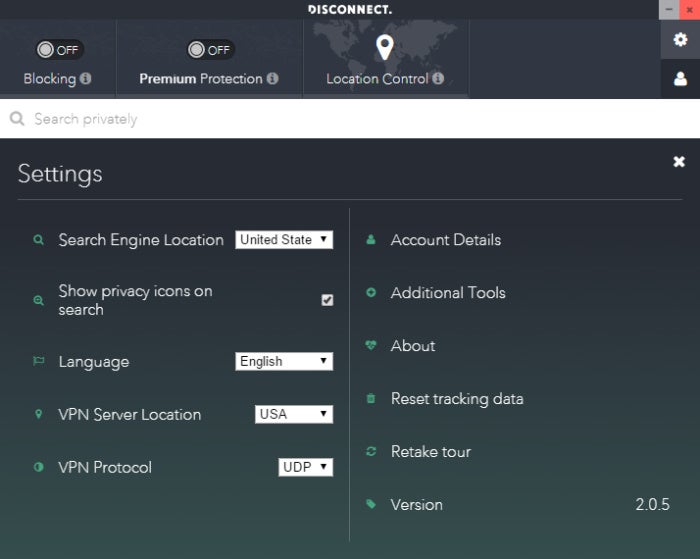Click the Search privately input field
The width and height of the screenshot is (700, 559).
click(350, 119)
